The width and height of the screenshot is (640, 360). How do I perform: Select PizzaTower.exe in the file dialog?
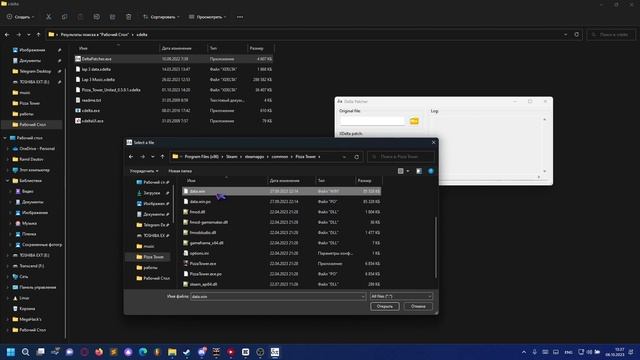203,264
